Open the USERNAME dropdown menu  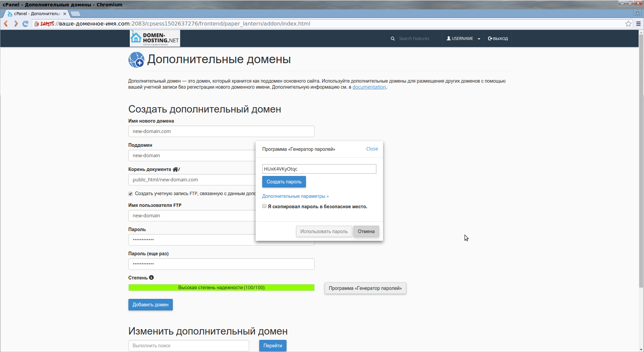point(463,39)
